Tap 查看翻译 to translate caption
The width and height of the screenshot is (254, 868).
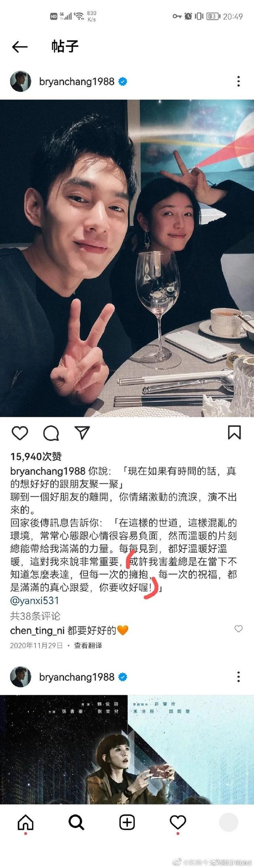88,646
